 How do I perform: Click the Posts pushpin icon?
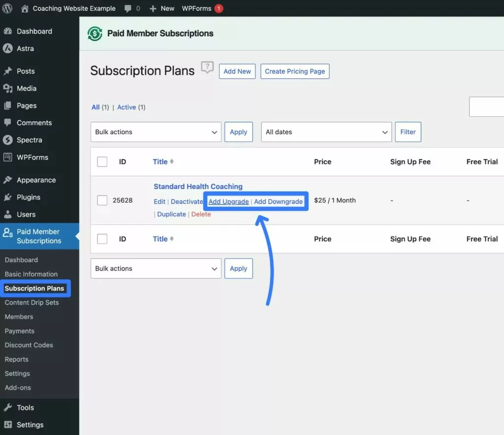coord(8,71)
